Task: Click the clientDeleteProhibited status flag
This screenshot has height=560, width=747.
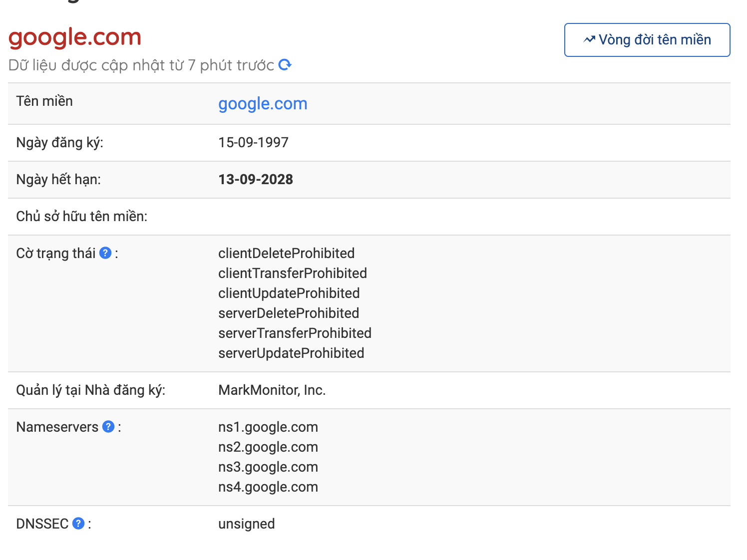Action: (x=286, y=253)
